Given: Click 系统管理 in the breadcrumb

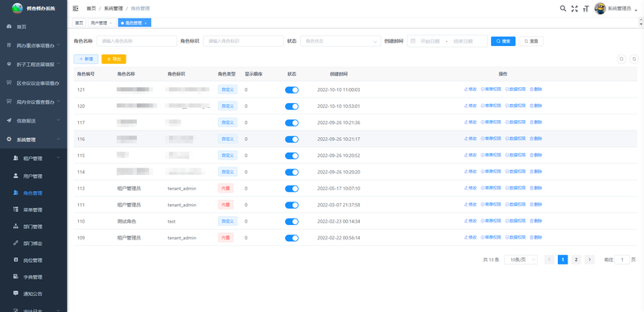Looking at the screenshot, I should click(113, 8).
